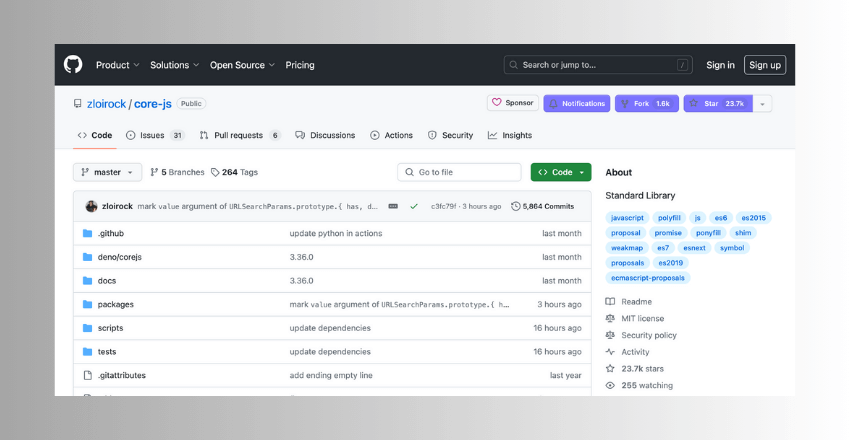Click the ecmascript-proposals topic tag
The height and width of the screenshot is (440, 850).
648,278
